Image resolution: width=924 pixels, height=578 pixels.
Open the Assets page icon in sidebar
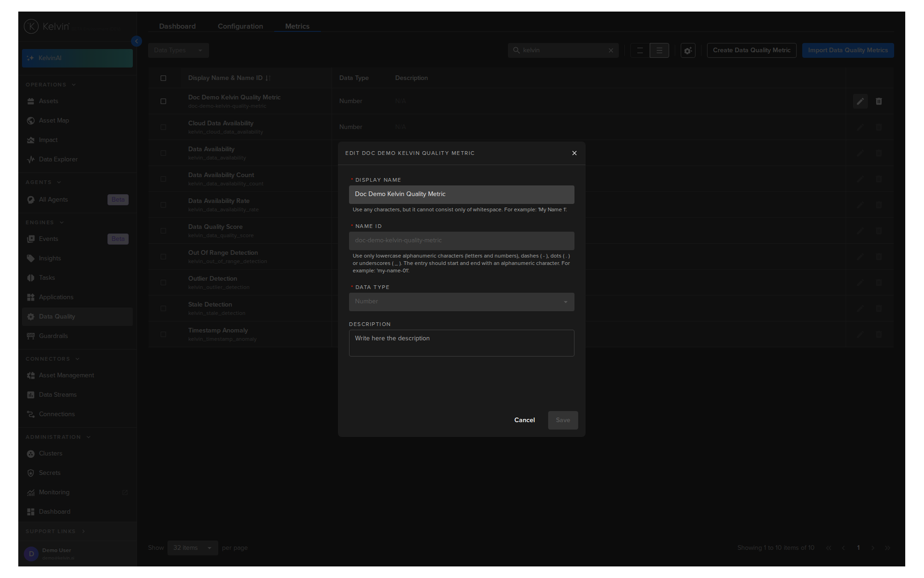(x=31, y=101)
